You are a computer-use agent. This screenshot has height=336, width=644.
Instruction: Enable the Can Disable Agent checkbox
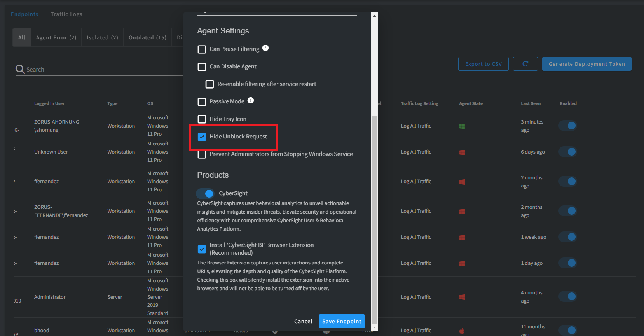tap(202, 67)
